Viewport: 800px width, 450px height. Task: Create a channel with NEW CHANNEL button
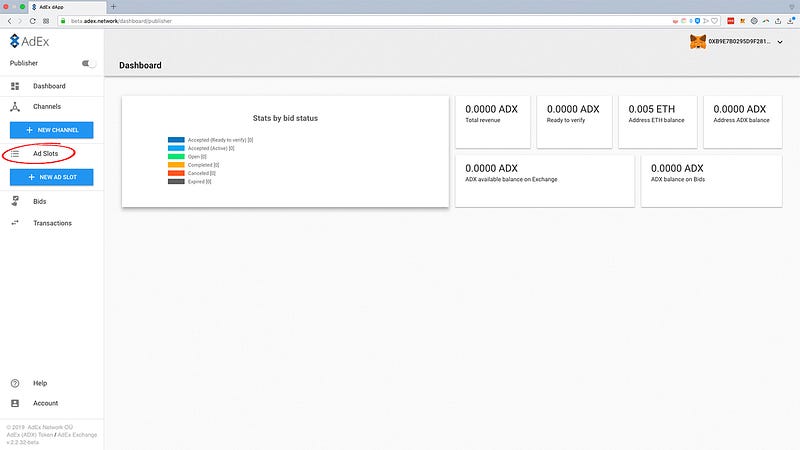coord(52,130)
